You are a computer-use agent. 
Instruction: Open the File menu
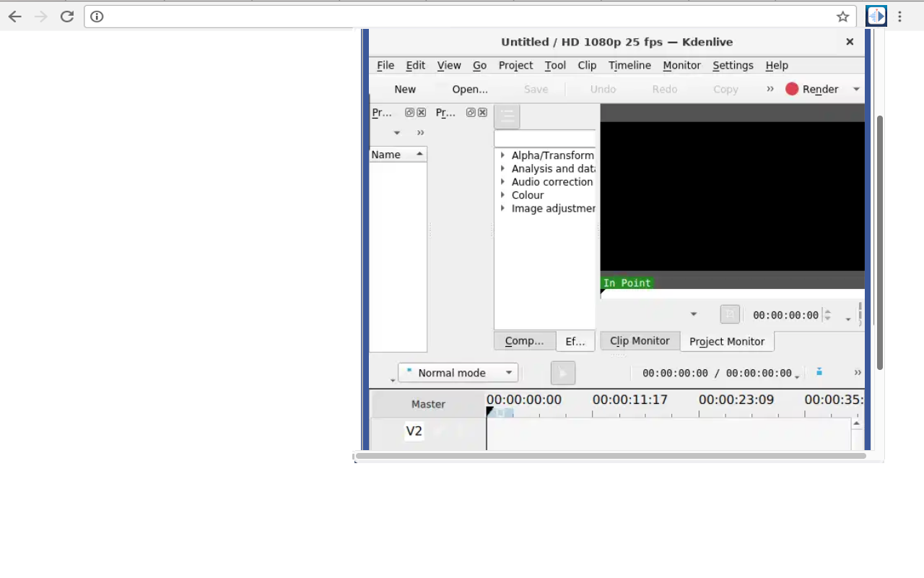point(385,65)
